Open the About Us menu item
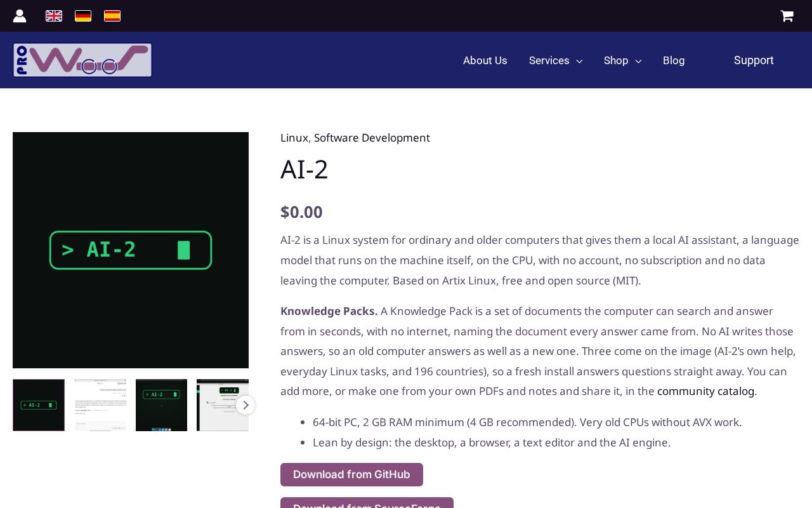 point(485,60)
